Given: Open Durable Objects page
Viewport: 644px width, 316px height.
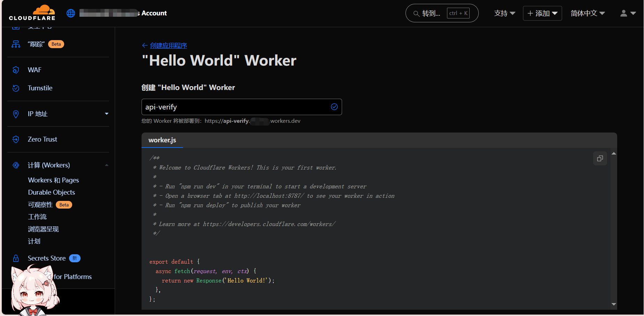Looking at the screenshot, I should [51, 193].
